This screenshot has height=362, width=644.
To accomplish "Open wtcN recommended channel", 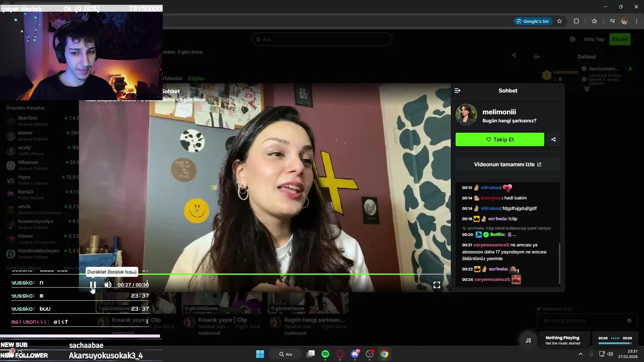I will pyautogui.click(x=42, y=209).
